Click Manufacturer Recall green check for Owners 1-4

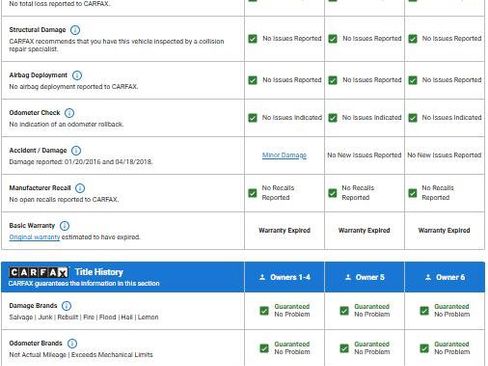click(253, 193)
